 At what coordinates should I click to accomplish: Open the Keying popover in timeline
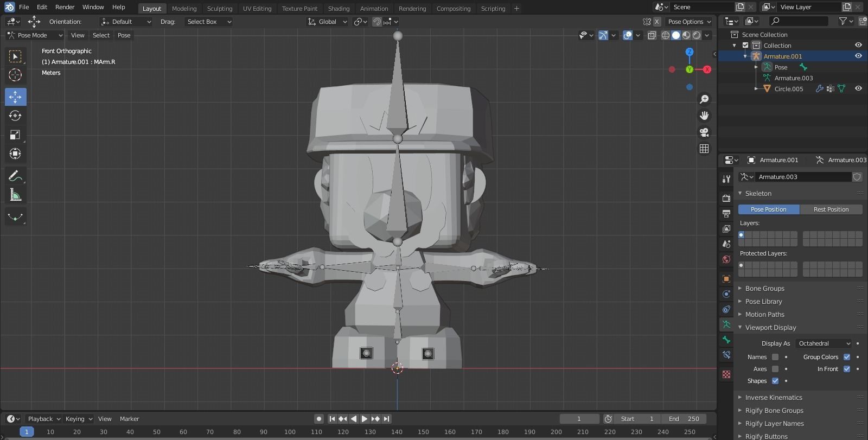point(79,419)
